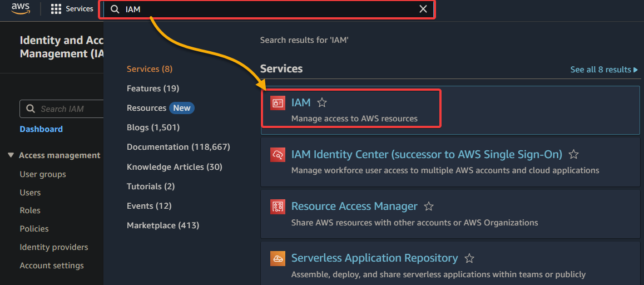Click the magnifier icon in Search IAM box

tap(31, 109)
